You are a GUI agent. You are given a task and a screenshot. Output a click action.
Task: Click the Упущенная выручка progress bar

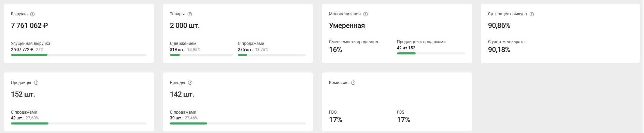(79, 55)
